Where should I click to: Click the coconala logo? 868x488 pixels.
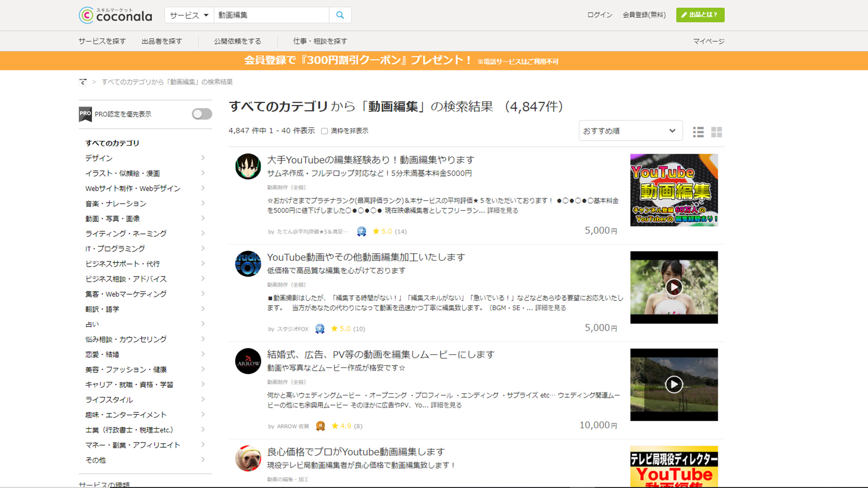pos(115,15)
